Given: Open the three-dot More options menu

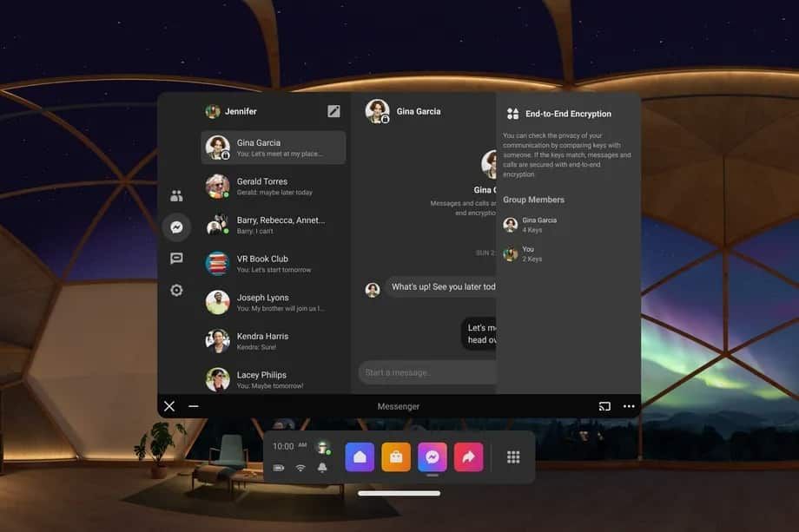Looking at the screenshot, I should tap(629, 405).
